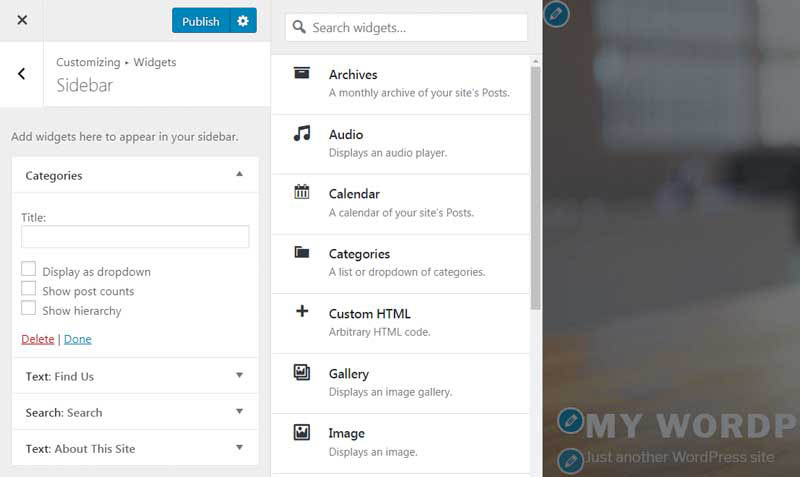
Task: Click the Done link in Categories widget
Action: coord(77,339)
